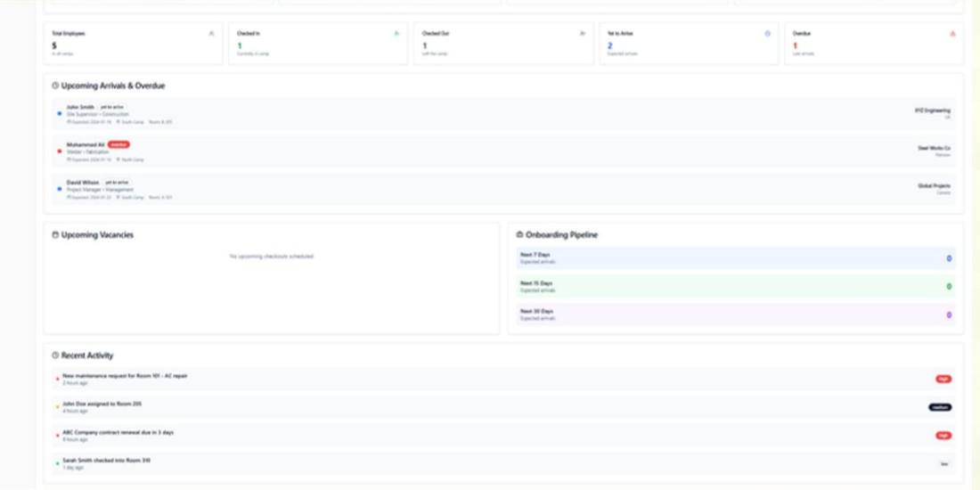Click the yet to arrive badge beside David Wilson
The width and height of the screenshot is (980, 490).
[117, 182]
